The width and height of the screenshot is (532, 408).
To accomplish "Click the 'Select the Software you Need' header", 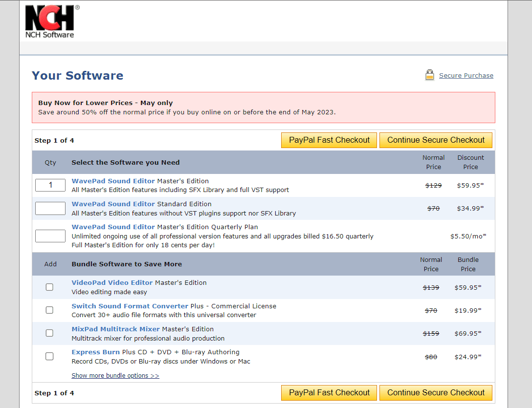I will tap(126, 162).
